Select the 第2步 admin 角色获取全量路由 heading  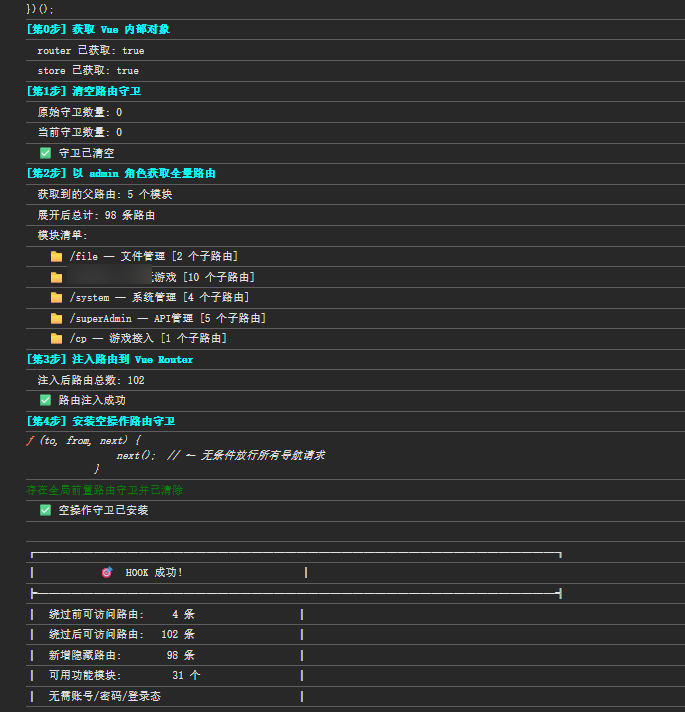[x=121, y=173]
